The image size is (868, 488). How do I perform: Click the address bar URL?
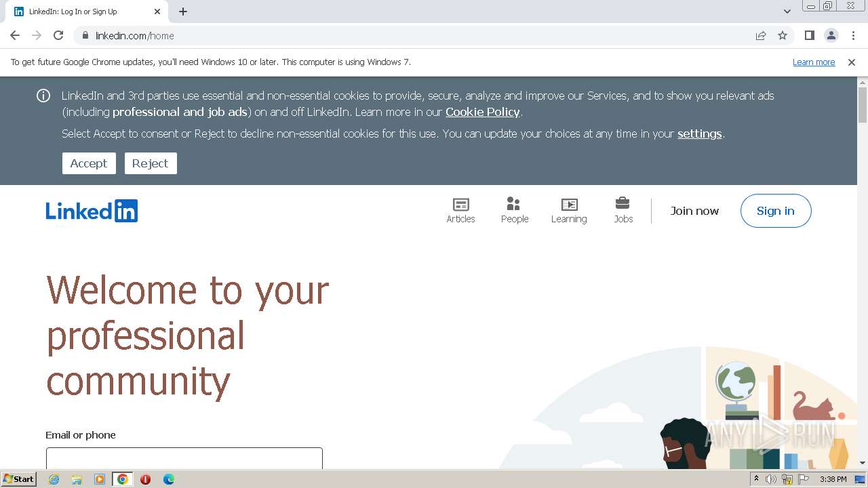135,36
